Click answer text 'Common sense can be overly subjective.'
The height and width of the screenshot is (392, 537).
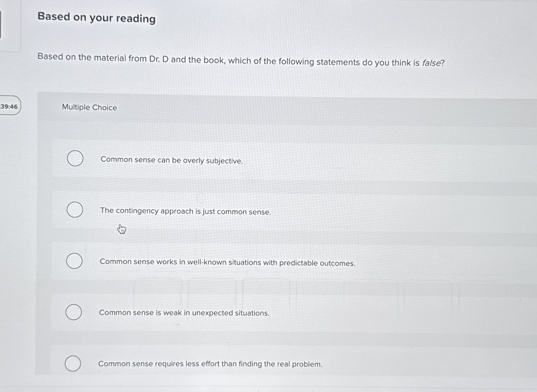click(x=172, y=160)
